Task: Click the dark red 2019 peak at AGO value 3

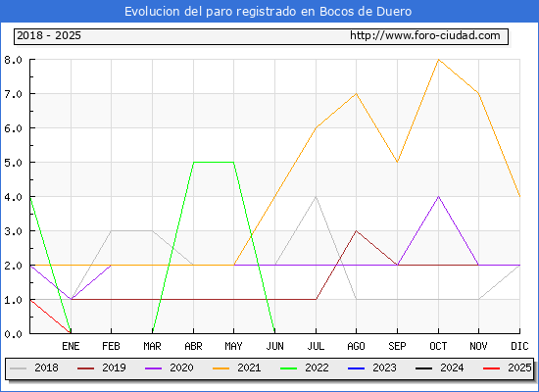Action: pyautogui.click(x=356, y=230)
